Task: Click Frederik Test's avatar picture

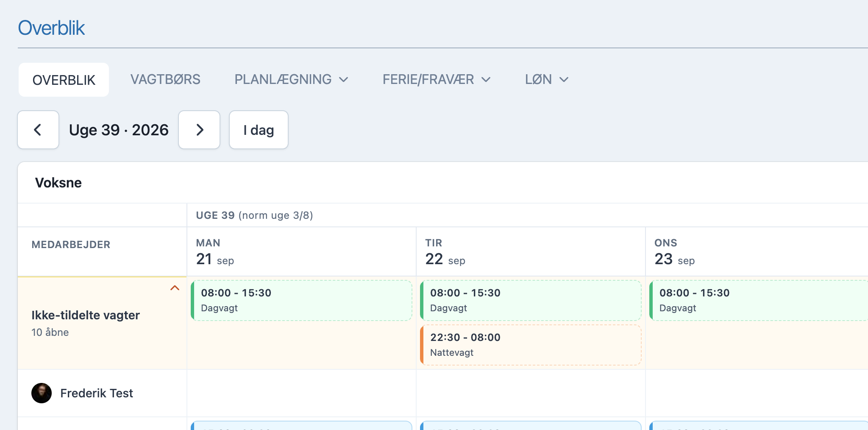Action: (42, 393)
